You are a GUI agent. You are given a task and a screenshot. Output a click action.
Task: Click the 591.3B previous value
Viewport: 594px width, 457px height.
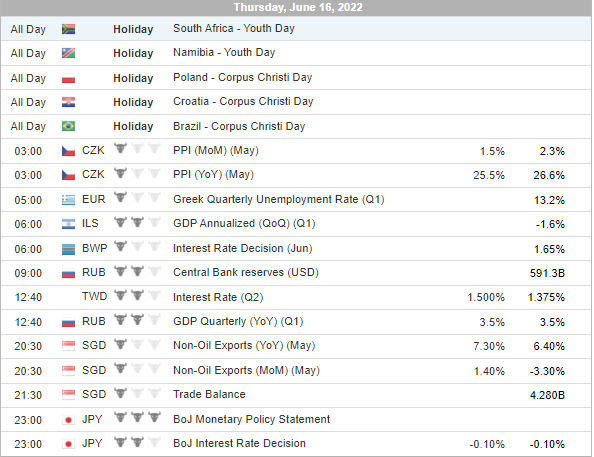pyautogui.click(x=547, y=273)
